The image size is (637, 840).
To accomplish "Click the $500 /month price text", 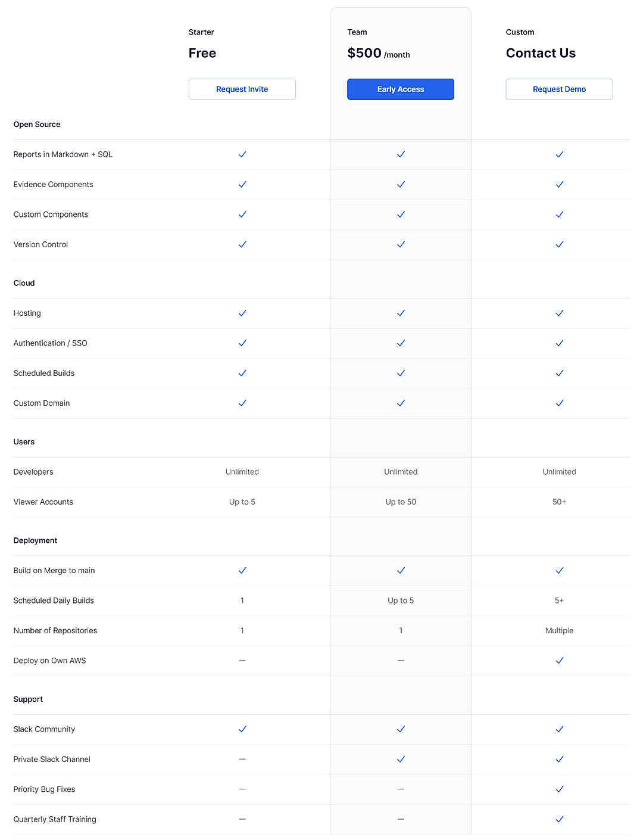I will tap(379, 53).
